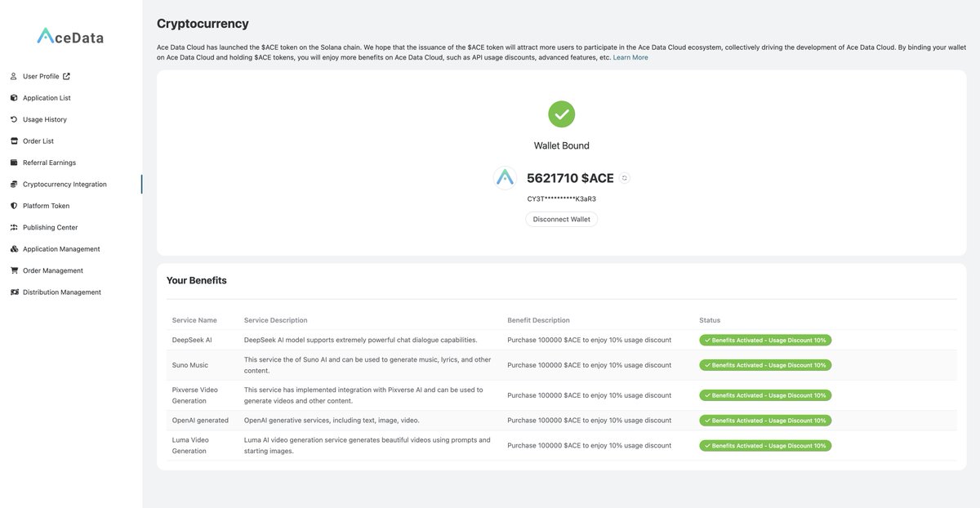The height and width of the screenshot is (508, 980).
Task: Click the Cryptocurrency page heading
Action: 203,24
